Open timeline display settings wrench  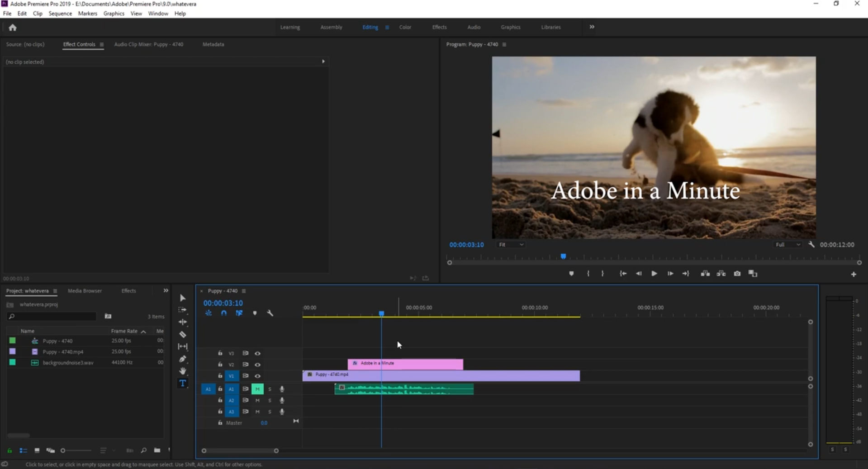click(270, 313)
